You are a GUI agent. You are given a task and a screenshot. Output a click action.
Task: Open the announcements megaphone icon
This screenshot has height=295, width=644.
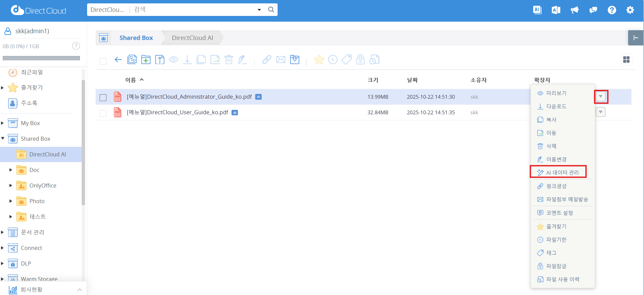(575, 10)
